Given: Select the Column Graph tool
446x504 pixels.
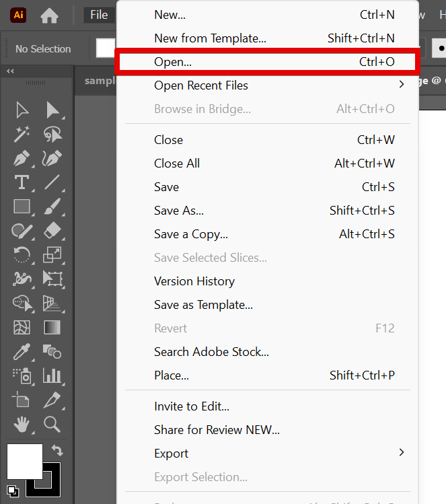Looking at the screenshot, I should 52,375.
